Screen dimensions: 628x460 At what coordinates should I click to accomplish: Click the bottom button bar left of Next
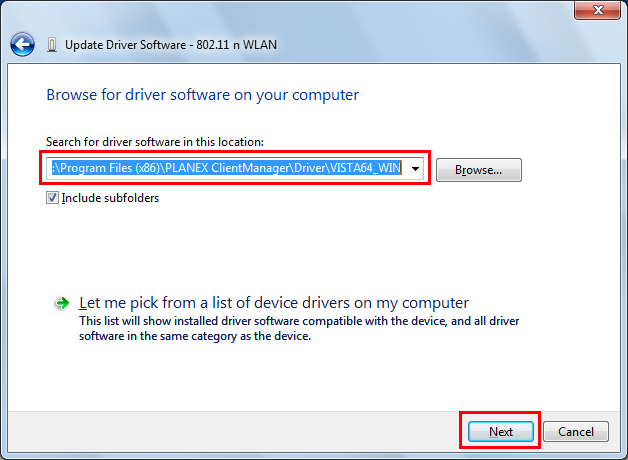click(233, 432)
